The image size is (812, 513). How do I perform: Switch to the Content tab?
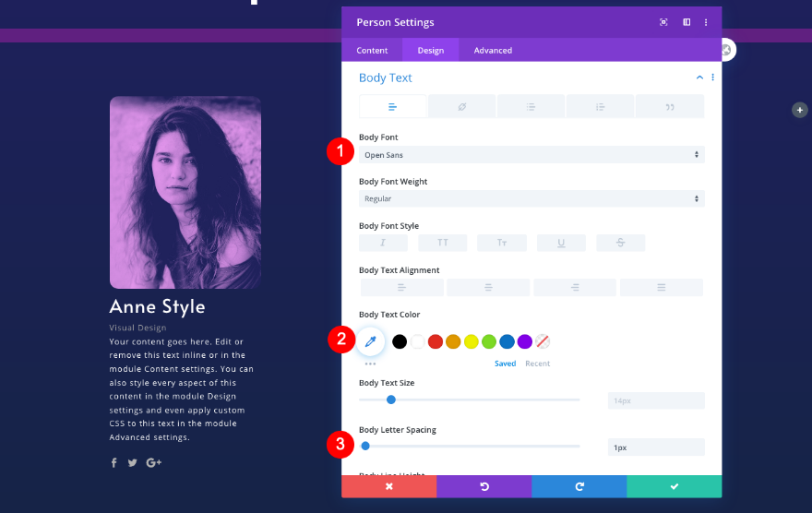click(372, 50)
